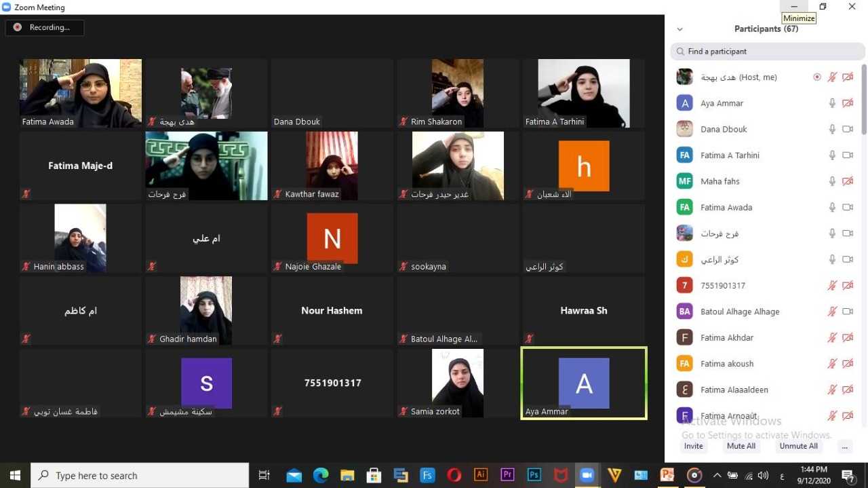The height and width of the screenshot is (488, 868).
Task: Click the Mute All button
Action: [x=741, y=446]
